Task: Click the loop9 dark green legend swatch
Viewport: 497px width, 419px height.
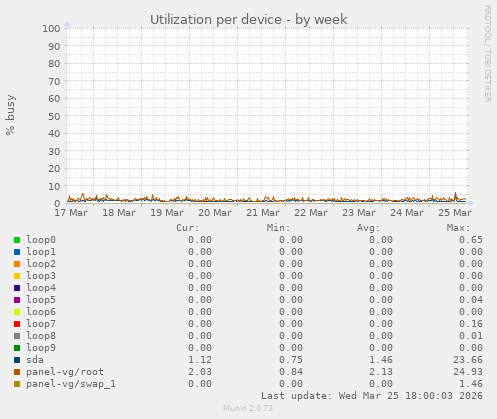Action: click(17, 348)
